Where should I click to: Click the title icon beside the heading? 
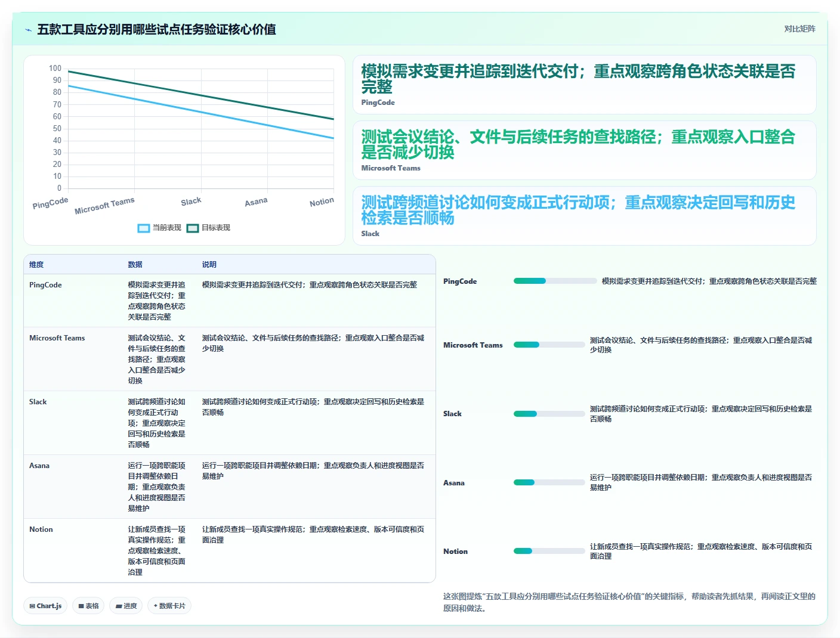[28, 30]
